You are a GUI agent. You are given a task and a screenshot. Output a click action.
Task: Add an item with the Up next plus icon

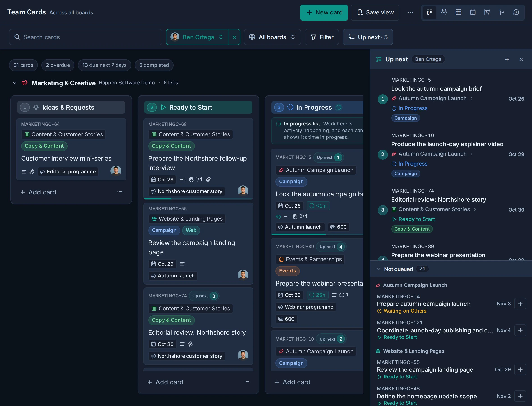pyautogui.click(x=507, y=60)
